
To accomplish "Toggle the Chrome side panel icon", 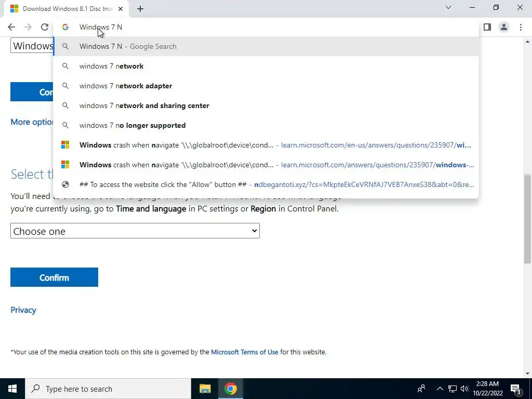I will pos(487,27).
